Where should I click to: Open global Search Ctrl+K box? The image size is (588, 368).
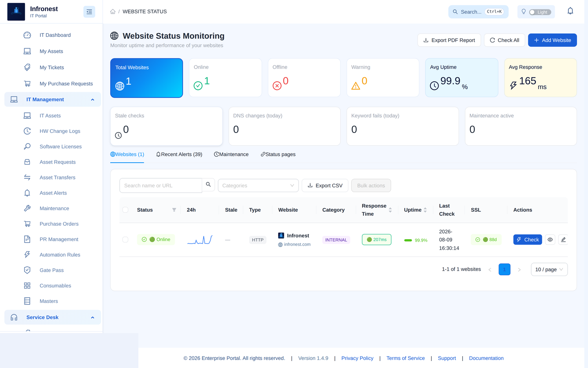click(x=479, y=12)
